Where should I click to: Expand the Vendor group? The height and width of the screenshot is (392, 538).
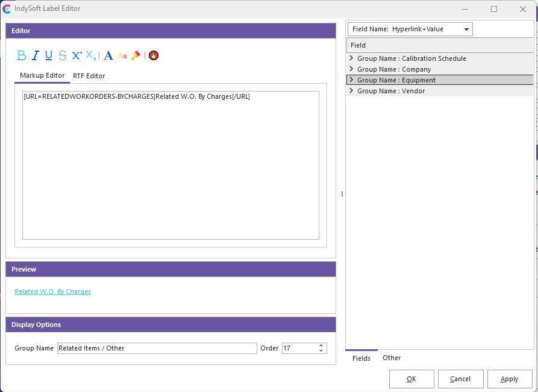(351, 91)
